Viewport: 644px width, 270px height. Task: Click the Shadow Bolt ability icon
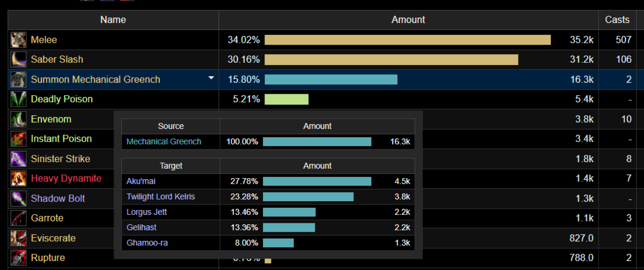19,198
